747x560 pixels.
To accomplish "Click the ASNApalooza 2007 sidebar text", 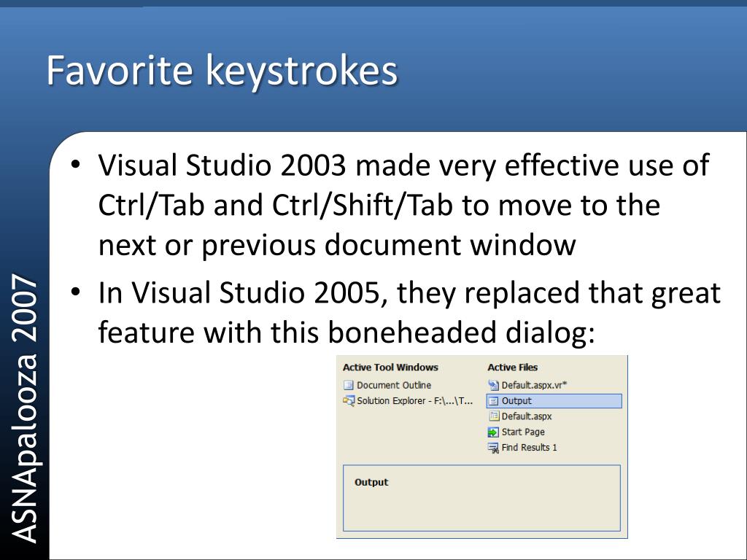I will coord(24,408).
